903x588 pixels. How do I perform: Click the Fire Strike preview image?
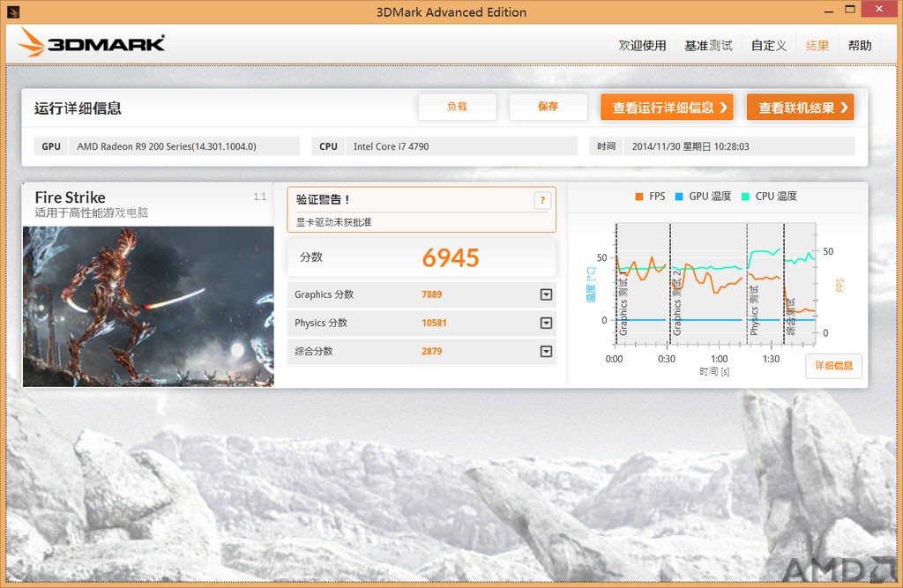[148, 307]
